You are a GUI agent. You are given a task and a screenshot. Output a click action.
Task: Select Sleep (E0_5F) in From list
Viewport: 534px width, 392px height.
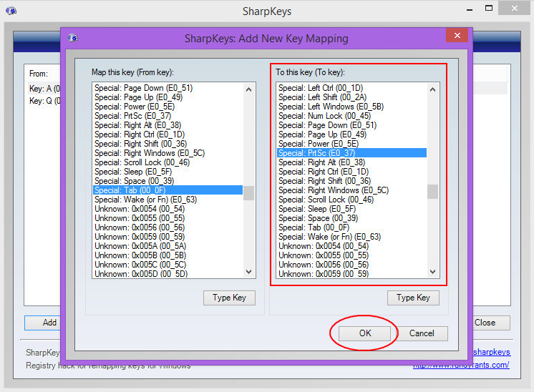pyautogui.click(x=168, y=172)
